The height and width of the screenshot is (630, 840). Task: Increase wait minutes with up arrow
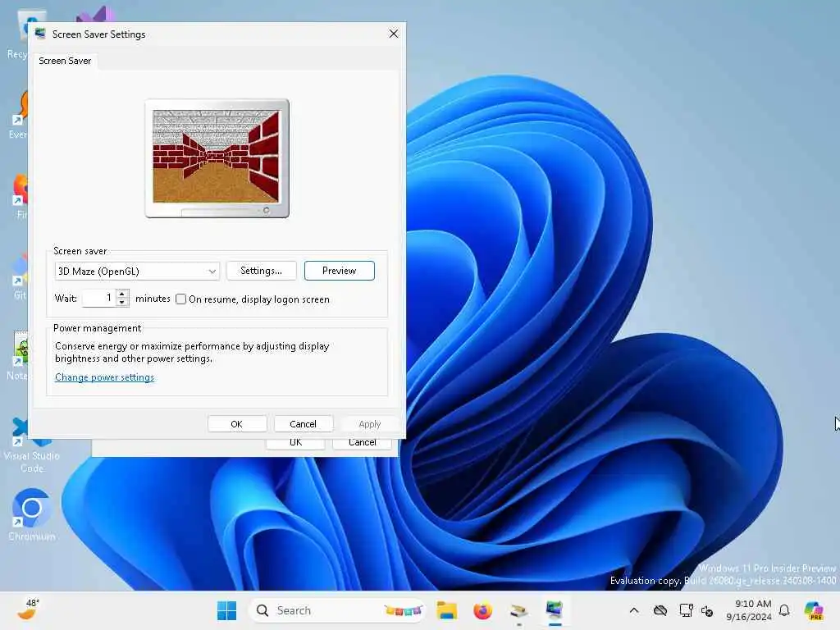click(x=123, y=294)
